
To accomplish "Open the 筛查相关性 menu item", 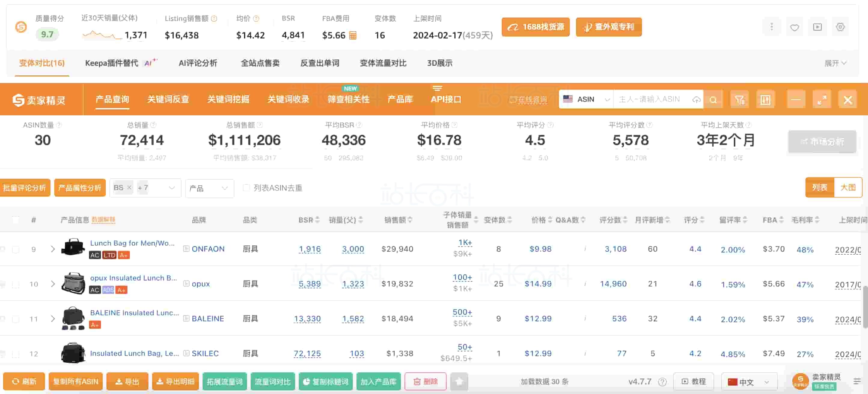I will (348, 99).
